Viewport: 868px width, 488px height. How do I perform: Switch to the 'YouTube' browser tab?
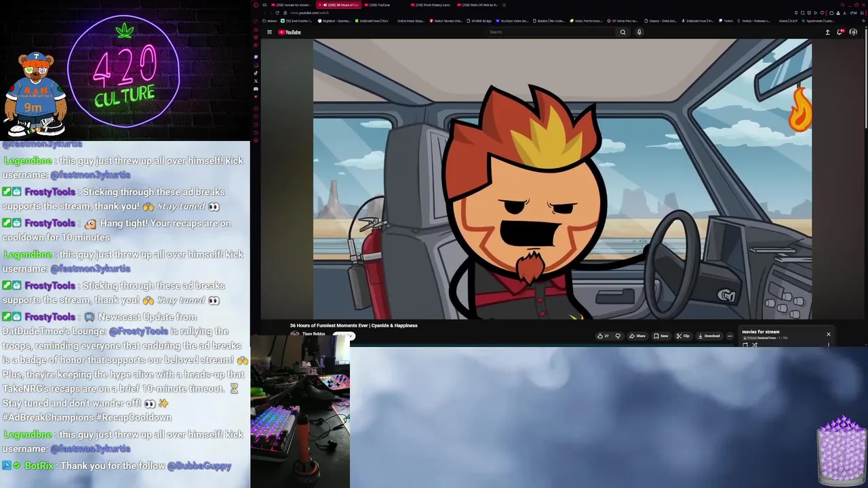384,5
